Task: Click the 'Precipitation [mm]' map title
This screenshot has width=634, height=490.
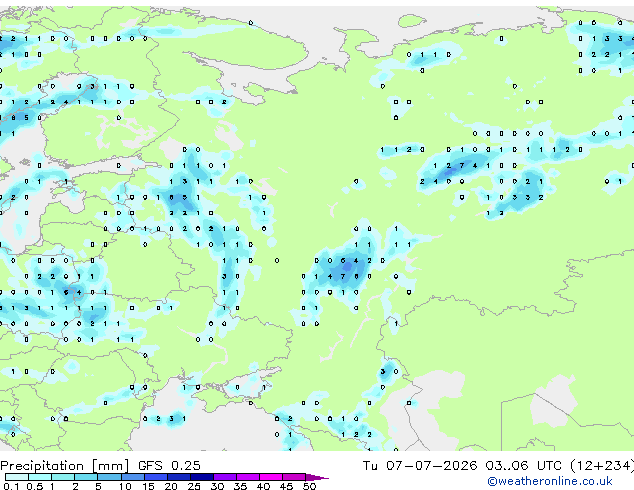Action: pyautogui.click(x=65, y=466)
